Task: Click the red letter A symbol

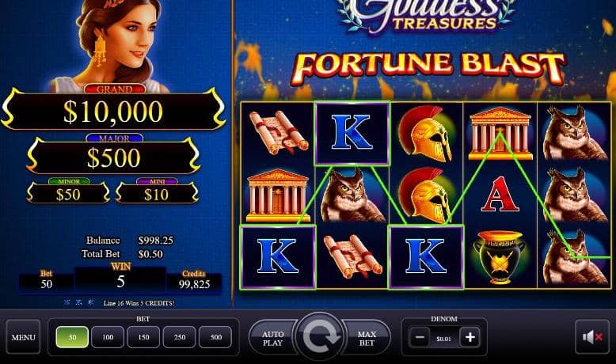Action: [500, 195]
